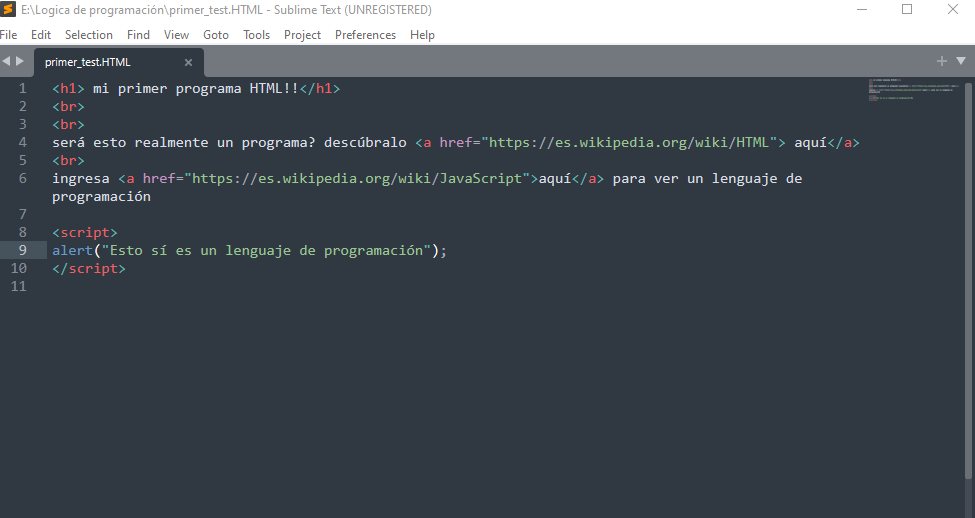The image size is (975, 518).
Task: Open the Help menu
Action: point(422,35)
